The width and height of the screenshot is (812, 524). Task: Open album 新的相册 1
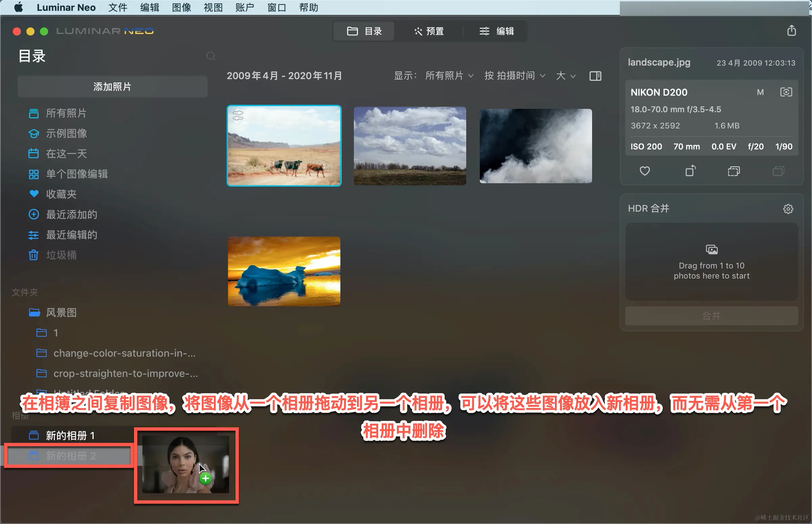coord(70,435)
